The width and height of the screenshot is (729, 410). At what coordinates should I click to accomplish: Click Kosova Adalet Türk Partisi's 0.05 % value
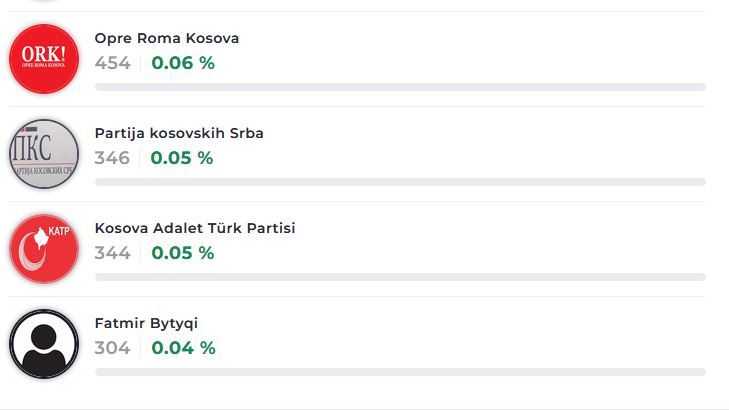183,253
